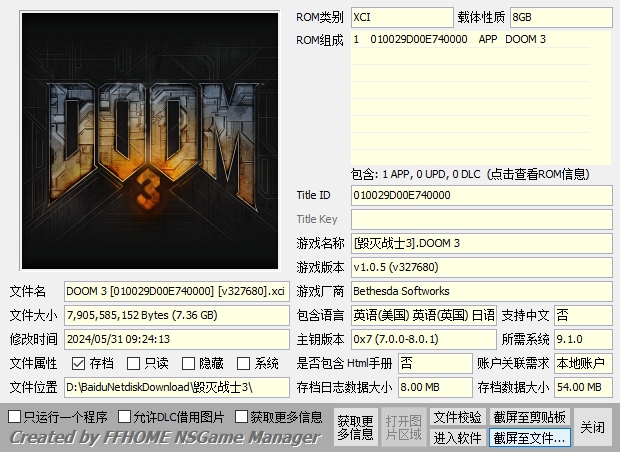This screenshot has width=620, height=452.
Task: Toggle the 存档 (Archive) file attribute checkbox
Action: pos(79,363)
